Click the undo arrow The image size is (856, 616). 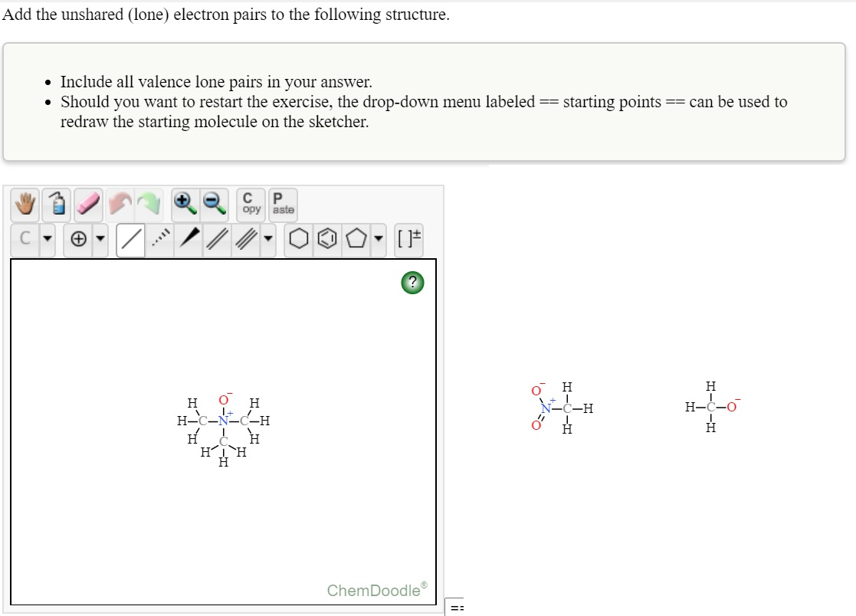click(x=120, y=203)
